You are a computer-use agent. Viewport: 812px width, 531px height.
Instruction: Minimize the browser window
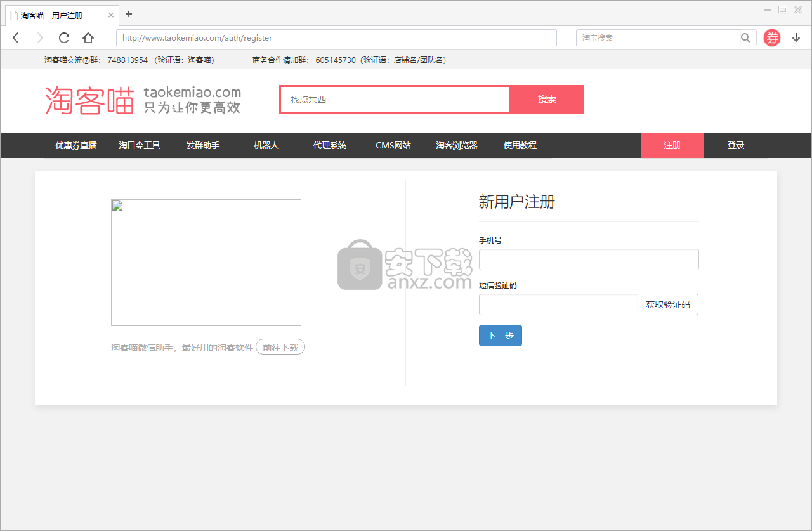768,10
